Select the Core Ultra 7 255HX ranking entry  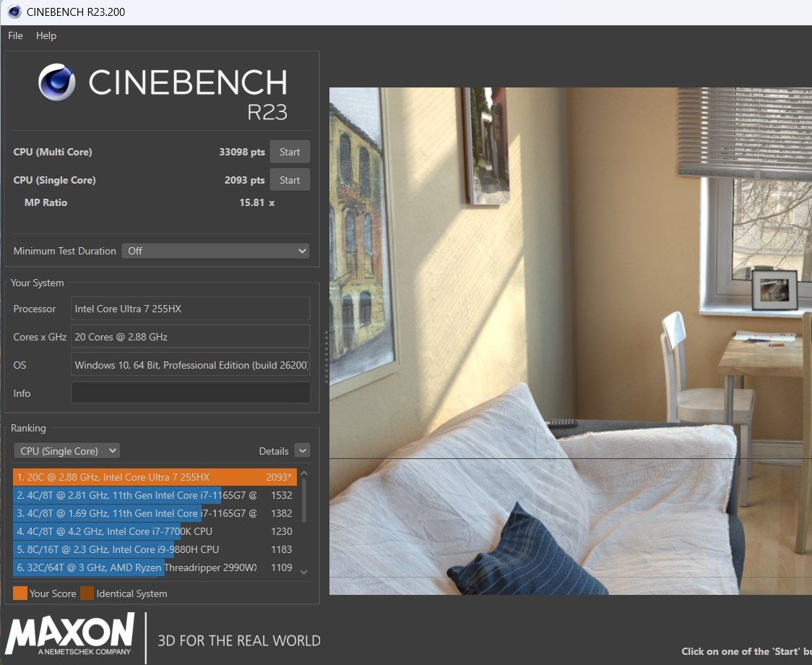tap(144, 477)
